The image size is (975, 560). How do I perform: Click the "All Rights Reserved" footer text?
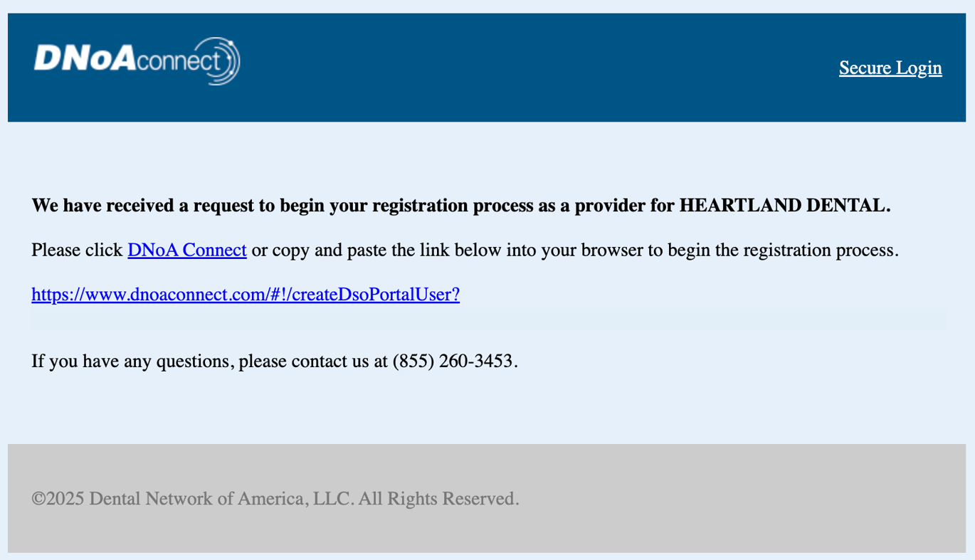[438, 499]
